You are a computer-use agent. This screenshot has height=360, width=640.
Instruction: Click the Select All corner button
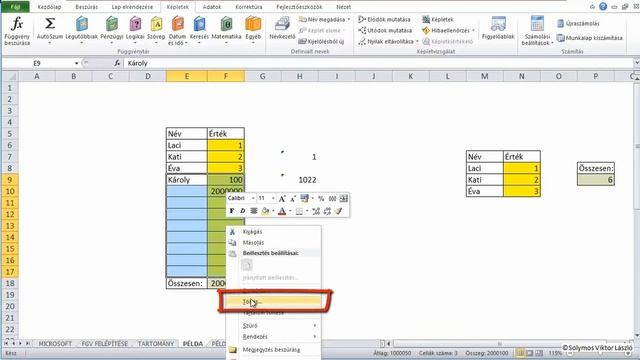[x=10, y=76]
